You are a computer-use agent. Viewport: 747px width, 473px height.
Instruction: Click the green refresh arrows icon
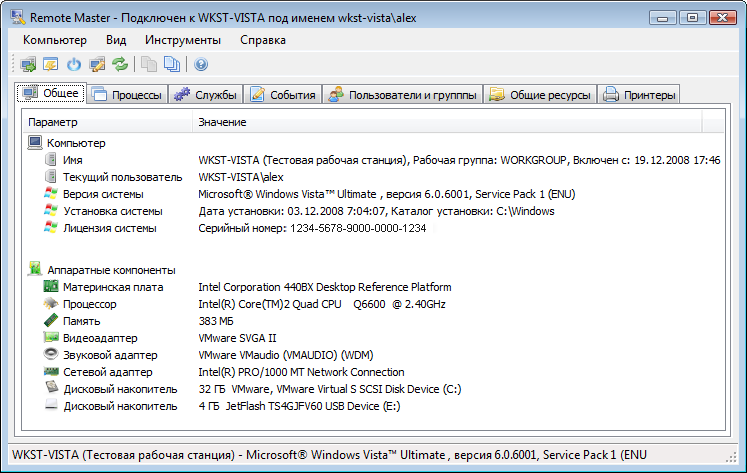tap(120, 64)
